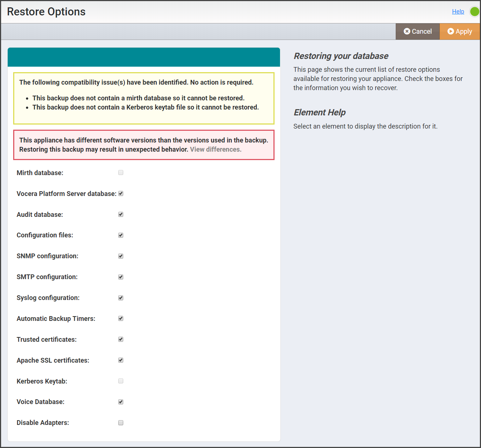The height and width of the screenshot is (448, 481).
Task: Click the green status indicator icon
Action: [x=474, y=11]
